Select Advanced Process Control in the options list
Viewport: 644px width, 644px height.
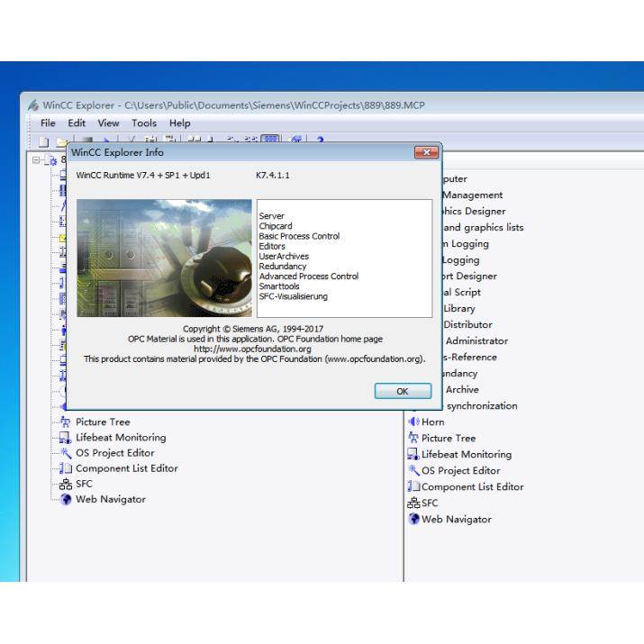coord(309,277)
